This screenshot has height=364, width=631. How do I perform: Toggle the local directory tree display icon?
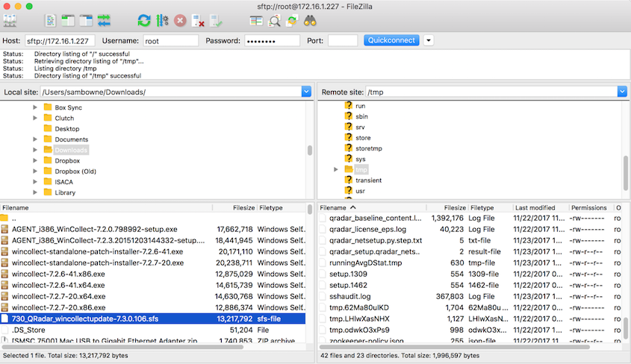click(x=68, y=20)
